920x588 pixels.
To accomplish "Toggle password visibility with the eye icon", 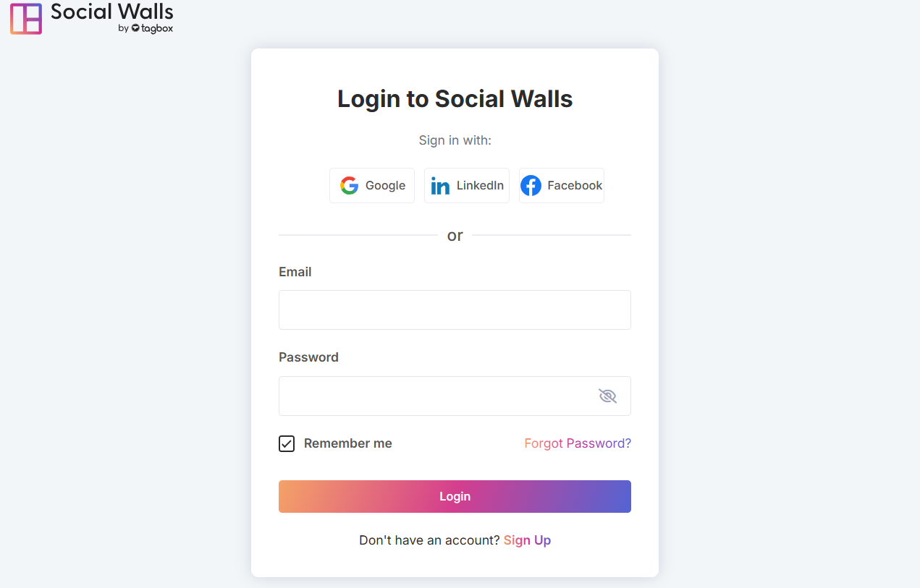I will pos(607,396).
